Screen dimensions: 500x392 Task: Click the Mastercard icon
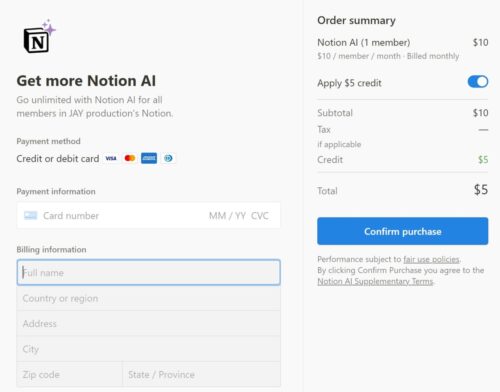click(130, 158)
